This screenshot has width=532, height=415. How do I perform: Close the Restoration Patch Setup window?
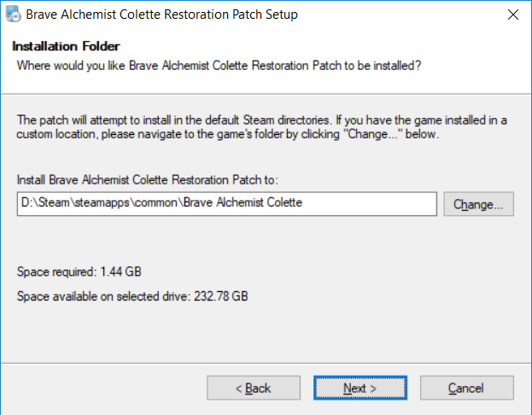pos(512,15)
